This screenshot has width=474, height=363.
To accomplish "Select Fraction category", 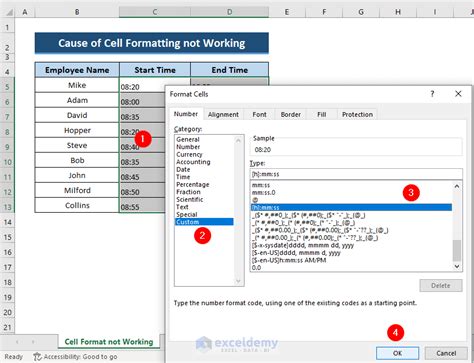I will coord(204,192).
